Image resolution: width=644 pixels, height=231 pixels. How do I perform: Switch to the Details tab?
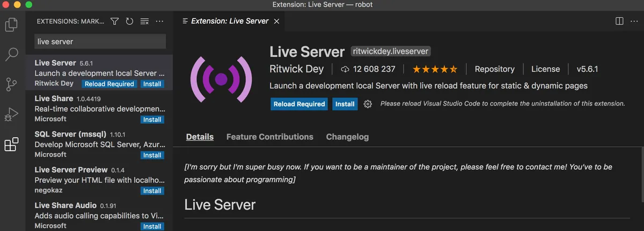coord(200,137)
